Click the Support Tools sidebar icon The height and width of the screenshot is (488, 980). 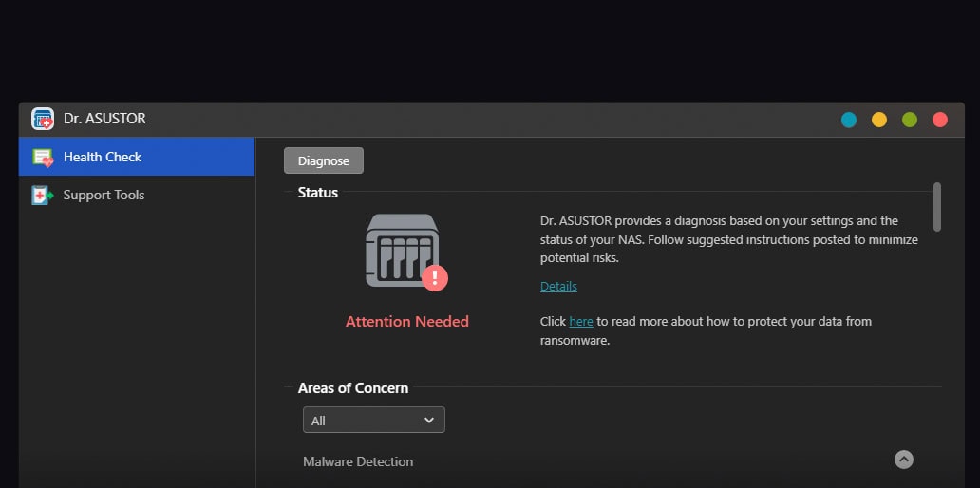tap(43, 195)
